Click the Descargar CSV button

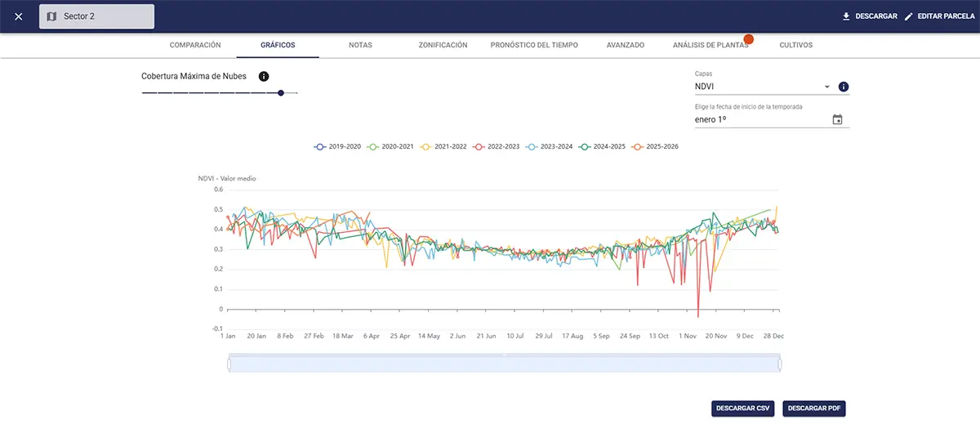743,408
